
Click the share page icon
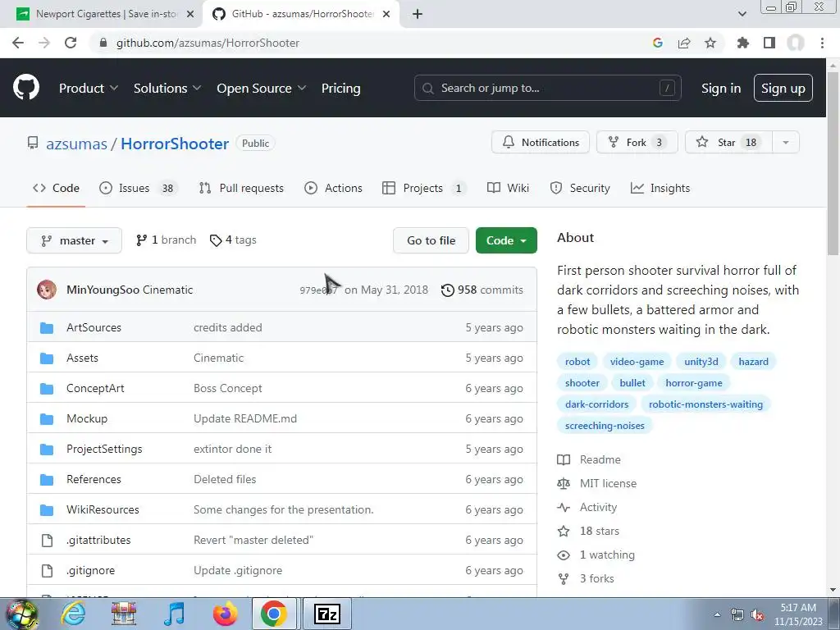click(x=684, y=43)
